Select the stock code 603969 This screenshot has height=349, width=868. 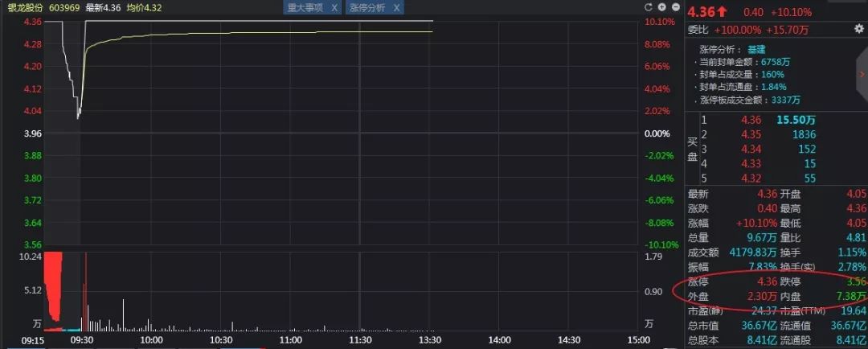click(63, 7)
